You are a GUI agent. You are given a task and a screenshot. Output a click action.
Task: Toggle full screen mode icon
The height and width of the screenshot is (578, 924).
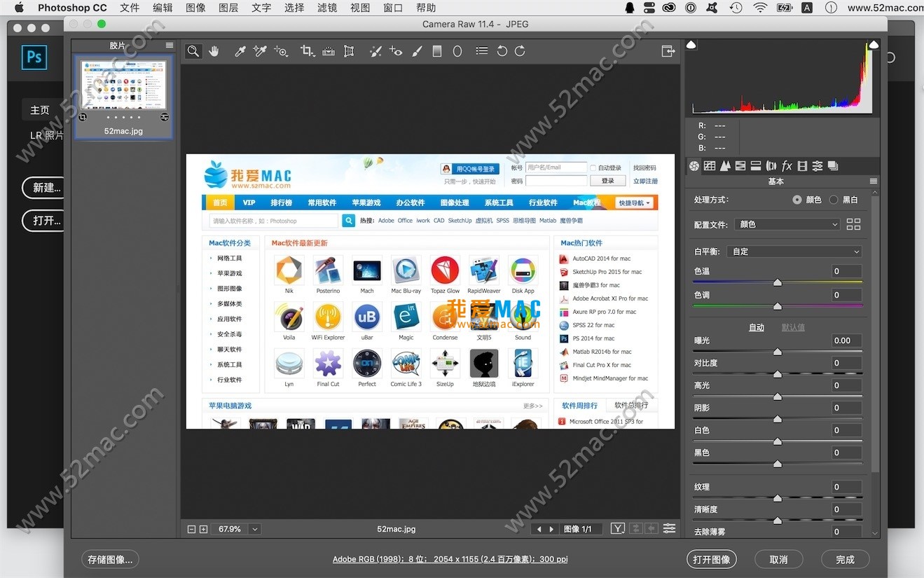point(668,51)
